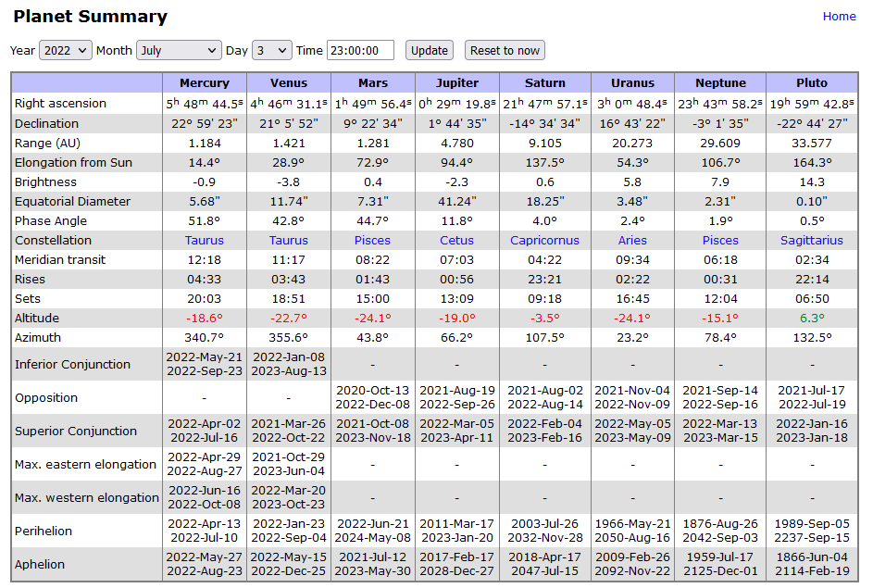Click the Meridian transit row label
Screen dimensions: 873x588
(60, 259)
